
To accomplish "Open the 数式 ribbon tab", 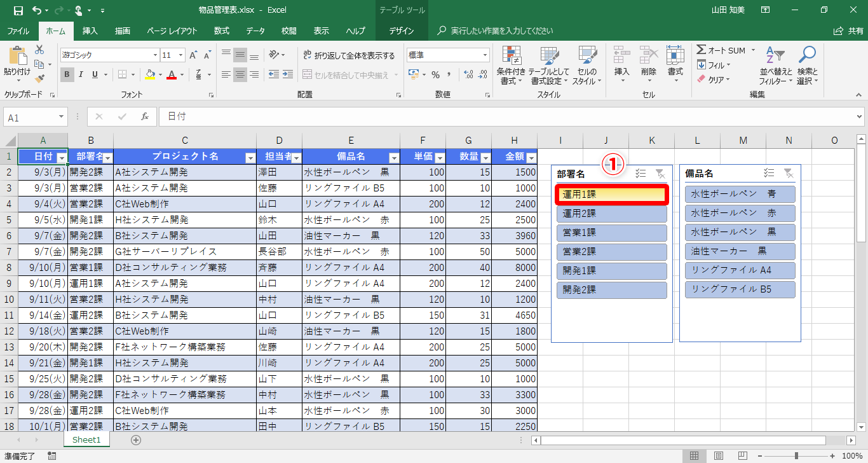I will point(222,31).
